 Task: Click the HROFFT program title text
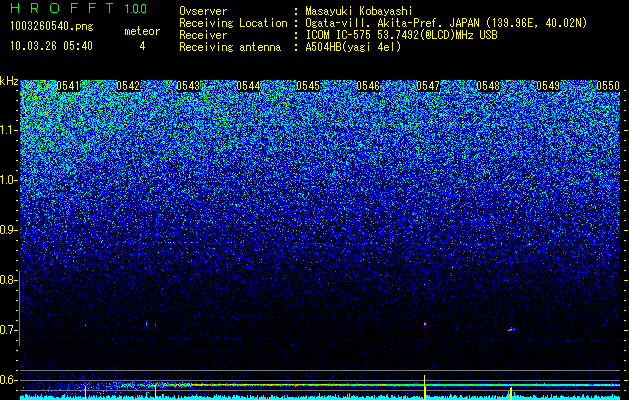coord(62,8)
